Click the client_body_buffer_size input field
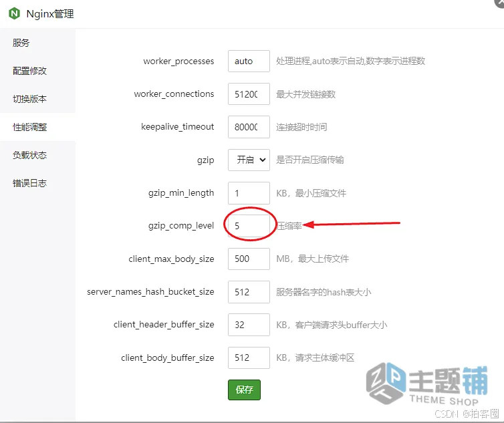 [x=249, y=358]
